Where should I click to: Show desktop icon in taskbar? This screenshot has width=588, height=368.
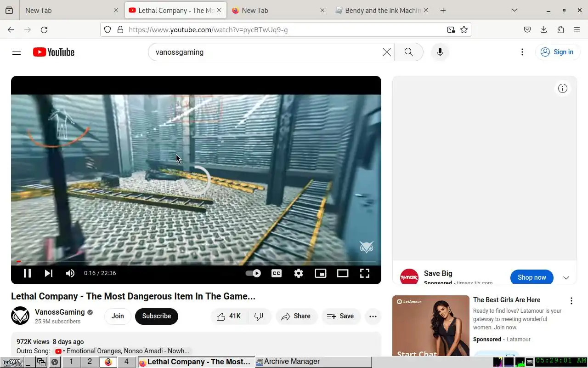[x=28, y=362]
